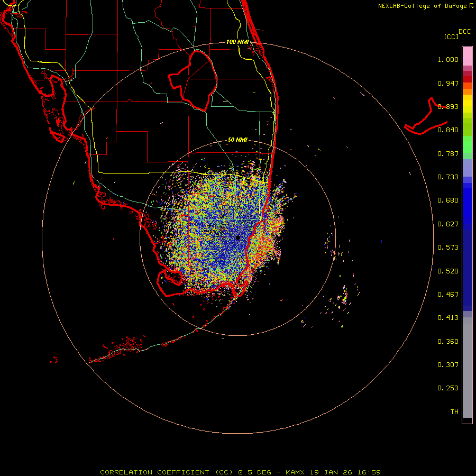Image resolution: width=476 pixels, height=476 pixels.
Task: Click the 1.000 value on the scale
Action: [448, 59]
